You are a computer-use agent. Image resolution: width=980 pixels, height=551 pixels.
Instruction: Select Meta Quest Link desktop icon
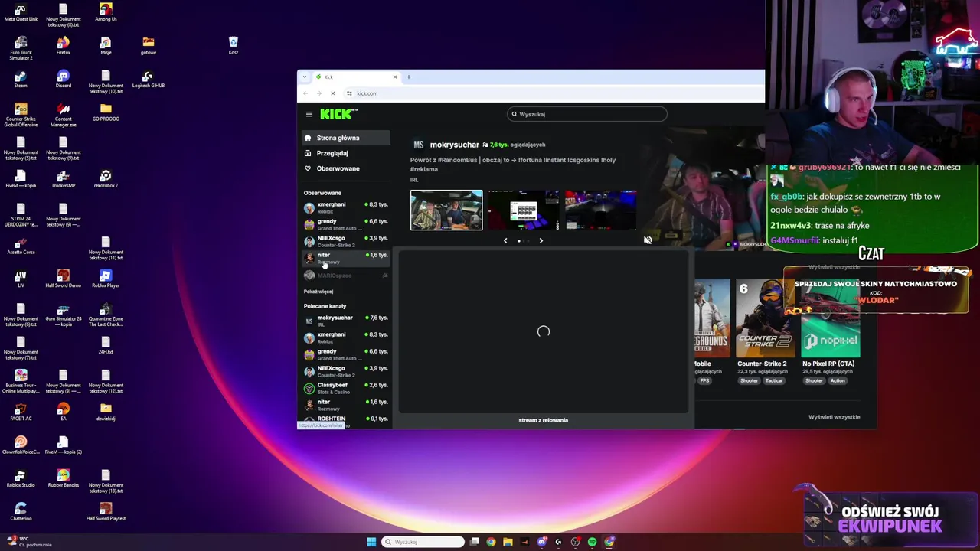coord(21,12)
